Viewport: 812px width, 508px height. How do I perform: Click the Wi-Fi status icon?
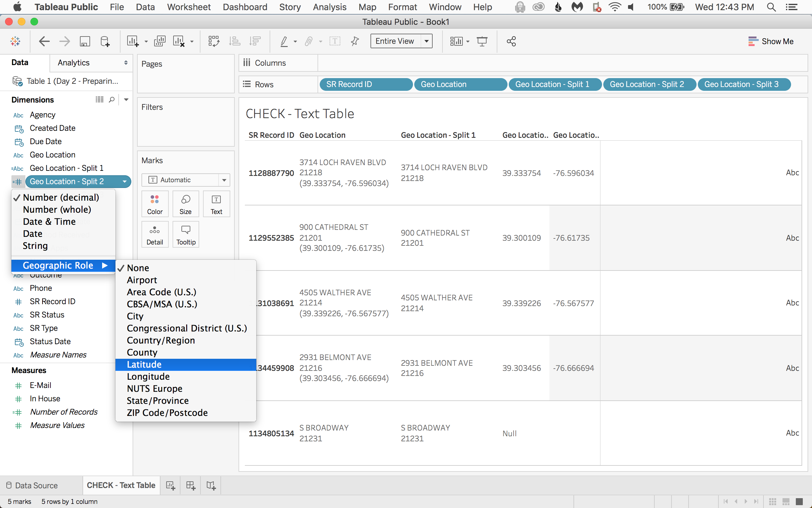[615, 7]
